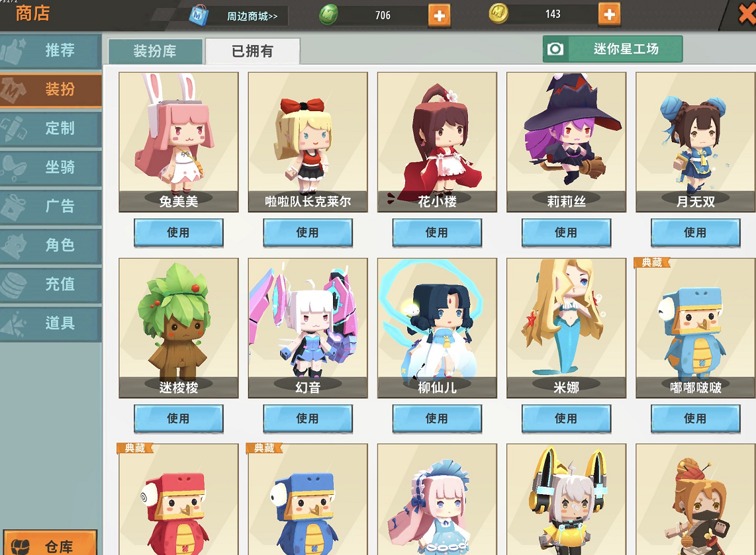
Task: Use the 幻音 costume
Action: pos(308,419)
